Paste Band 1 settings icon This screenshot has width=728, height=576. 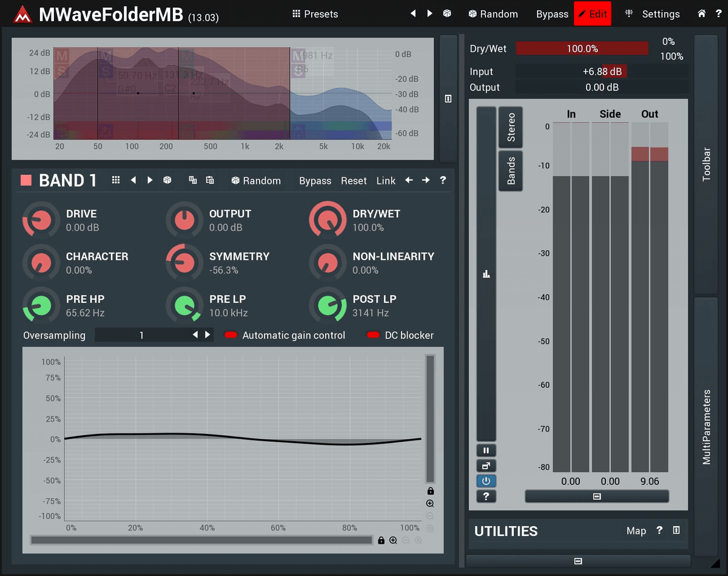point(210,180)
